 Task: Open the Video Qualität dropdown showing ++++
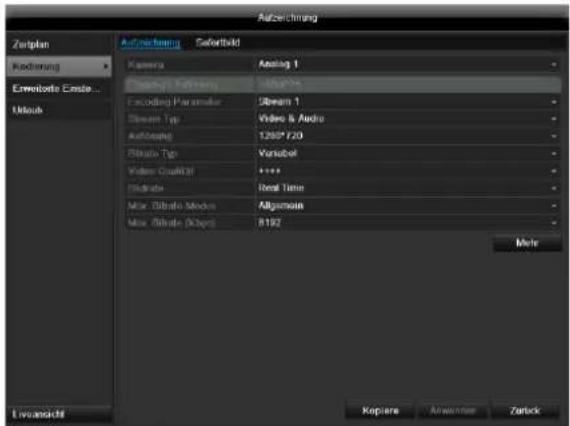click(x=408, y=171)
